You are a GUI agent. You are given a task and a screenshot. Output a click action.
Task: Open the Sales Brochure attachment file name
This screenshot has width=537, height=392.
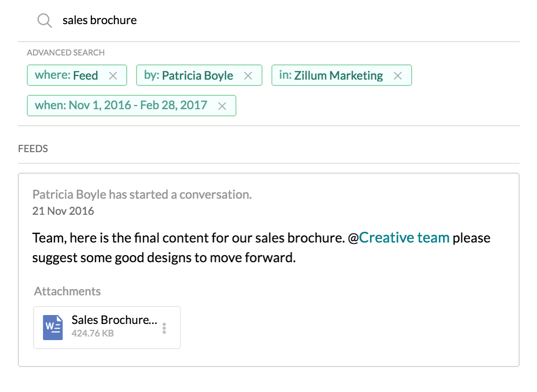(114, 320)
